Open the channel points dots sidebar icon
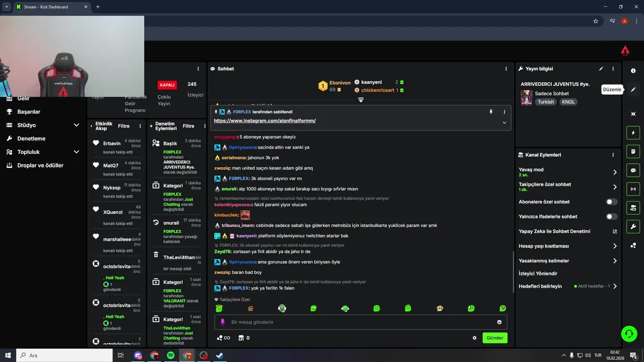This screenshot has width=644, height=362. pyautogui.click(x=633, y=245)
